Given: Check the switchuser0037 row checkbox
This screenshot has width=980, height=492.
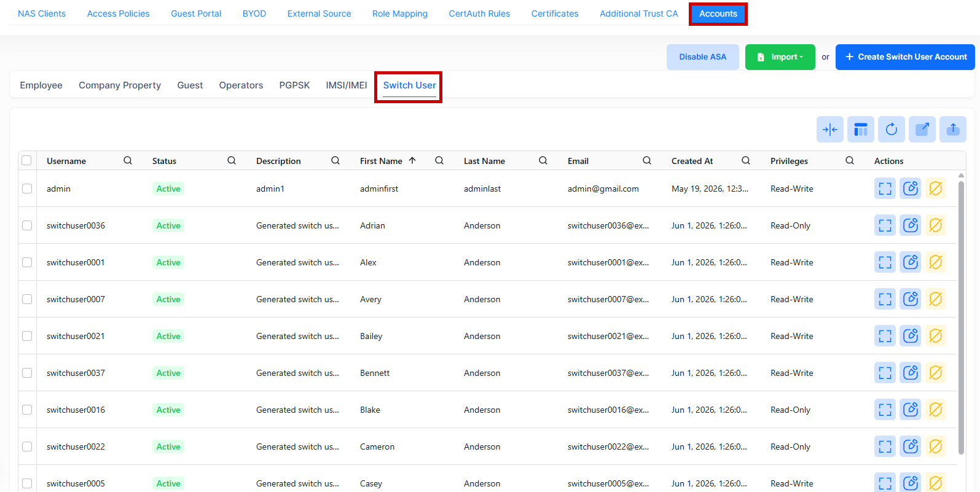Looking at the screenshot, I should [x=27, y=373].
